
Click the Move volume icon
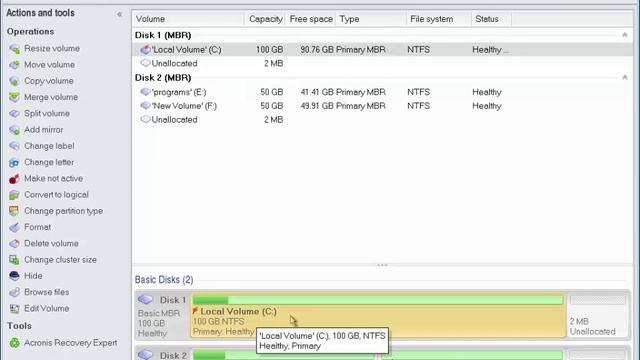15,65
